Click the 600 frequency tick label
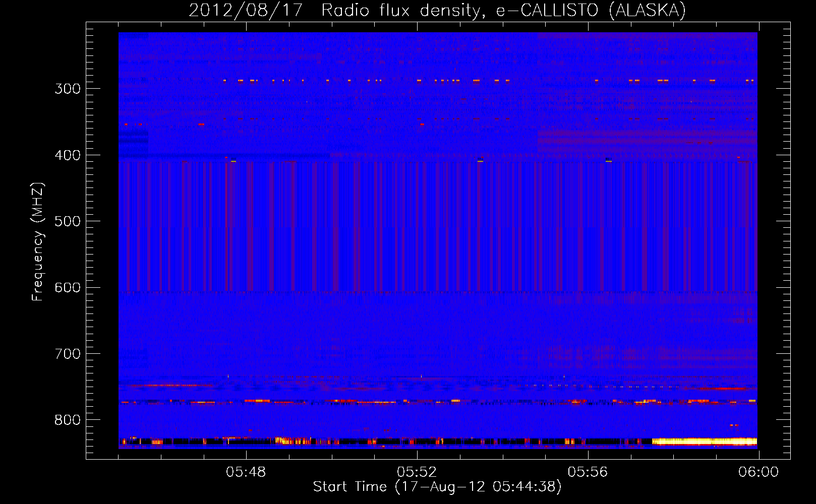 [x=68, y=288]
